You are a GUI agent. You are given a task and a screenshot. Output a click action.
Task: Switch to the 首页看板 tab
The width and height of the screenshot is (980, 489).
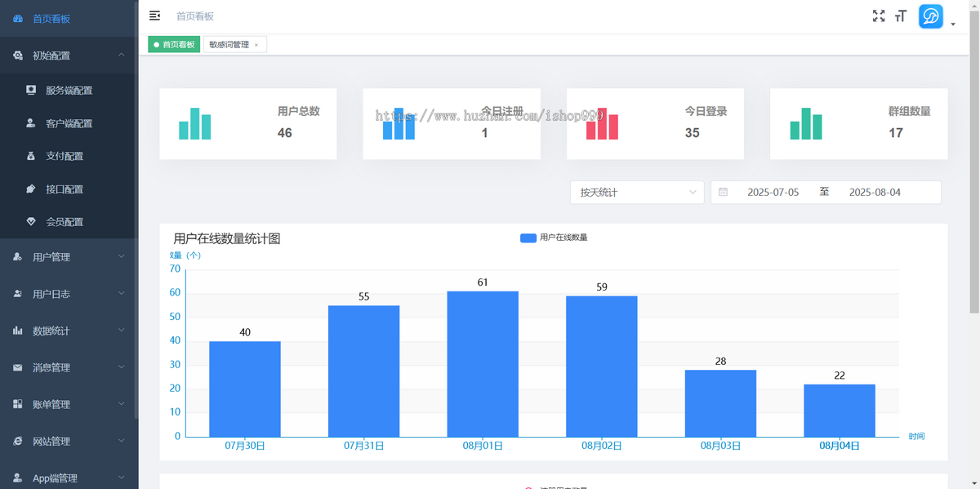pyautogui.click(x=174, y=45)
